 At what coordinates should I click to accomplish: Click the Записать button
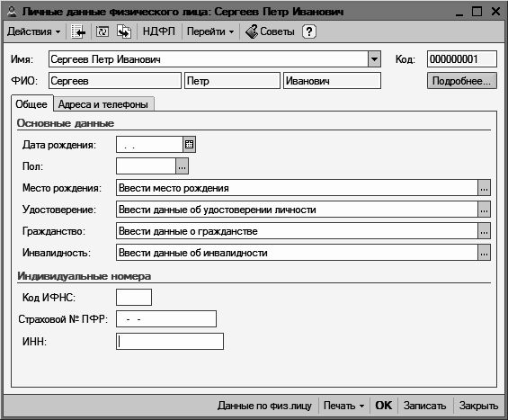click(x=424, y=406)
